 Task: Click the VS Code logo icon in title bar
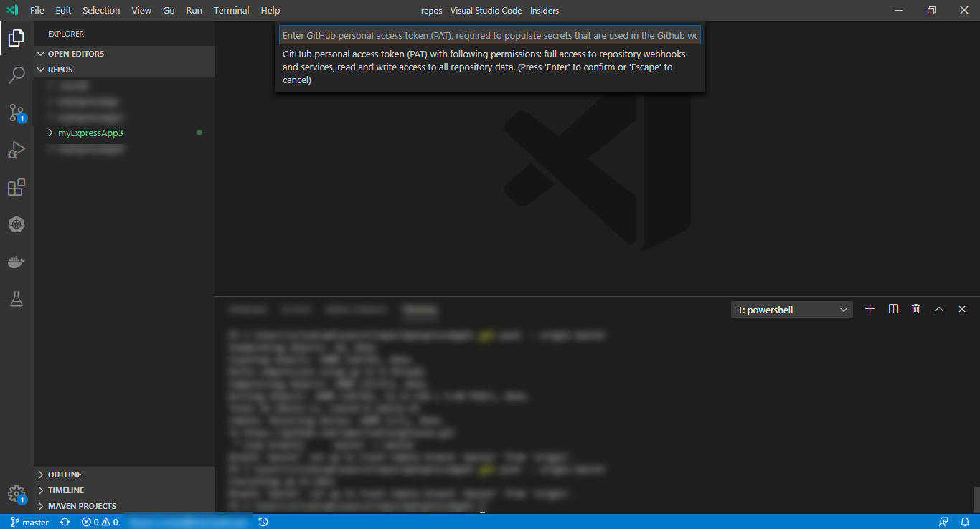pyautogui.click(x=11, y=10)
